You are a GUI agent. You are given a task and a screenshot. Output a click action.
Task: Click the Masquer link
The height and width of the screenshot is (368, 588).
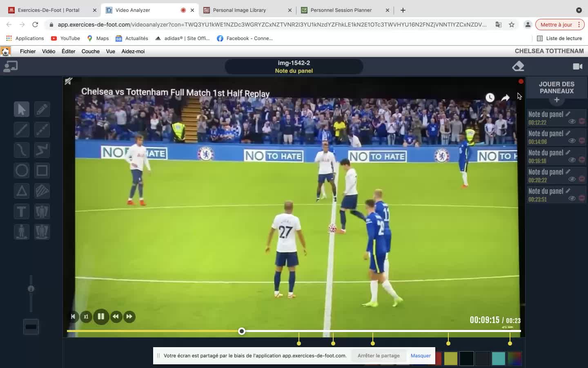point(421,355)
